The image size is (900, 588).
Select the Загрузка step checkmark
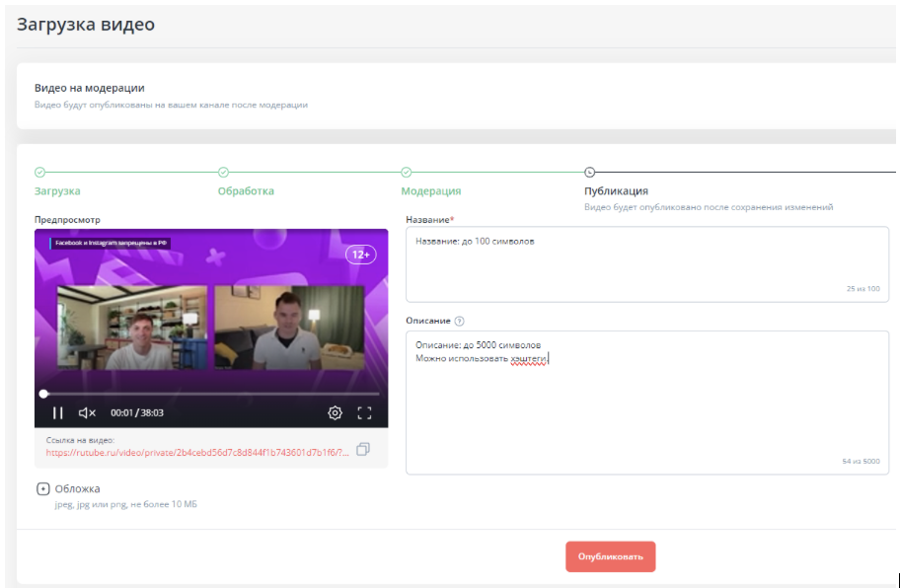point(39,172)
